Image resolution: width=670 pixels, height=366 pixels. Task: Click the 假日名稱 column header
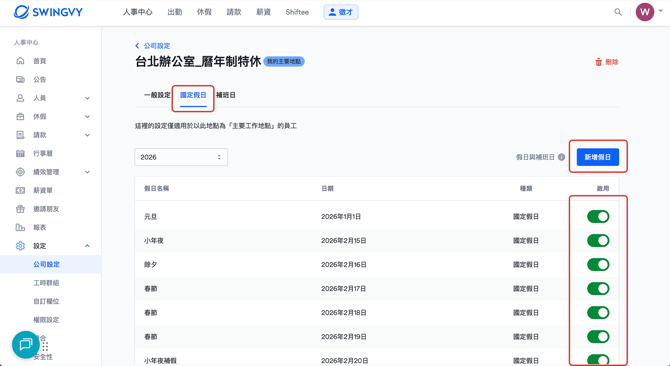[x=156, y=188]
